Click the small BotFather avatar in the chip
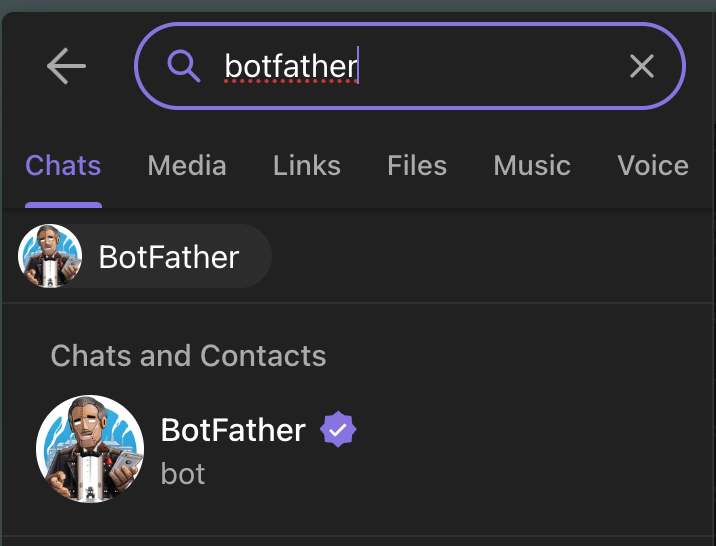716x546 pixels. point(49,256)
